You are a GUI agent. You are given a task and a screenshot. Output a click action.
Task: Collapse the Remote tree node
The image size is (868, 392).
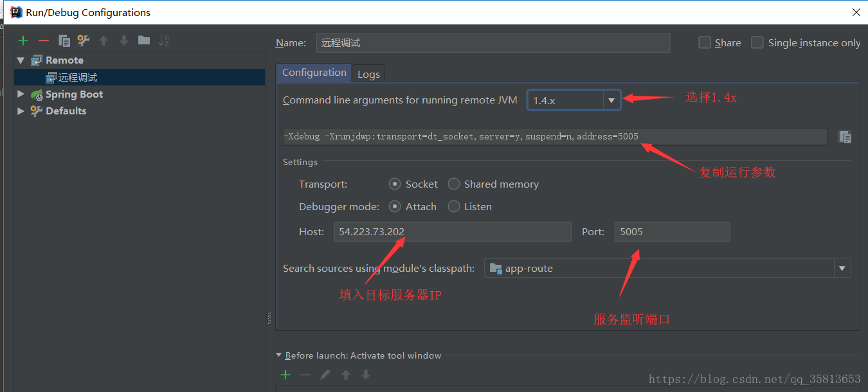21,60
